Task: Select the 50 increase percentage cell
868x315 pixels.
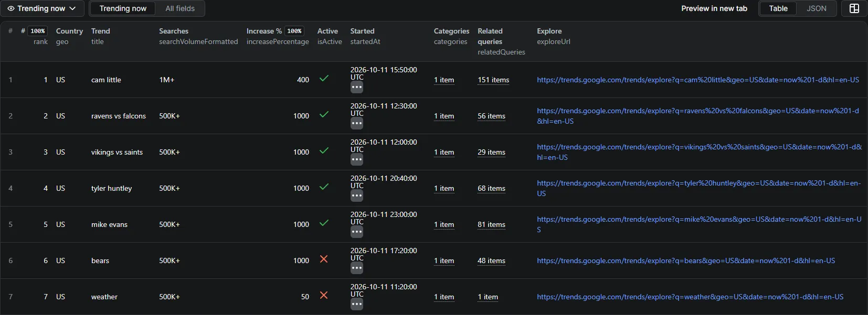Action: (305, 297)
